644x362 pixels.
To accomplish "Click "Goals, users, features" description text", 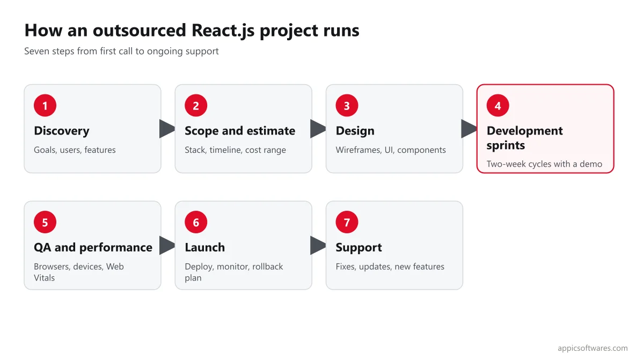I will (75, 150).
